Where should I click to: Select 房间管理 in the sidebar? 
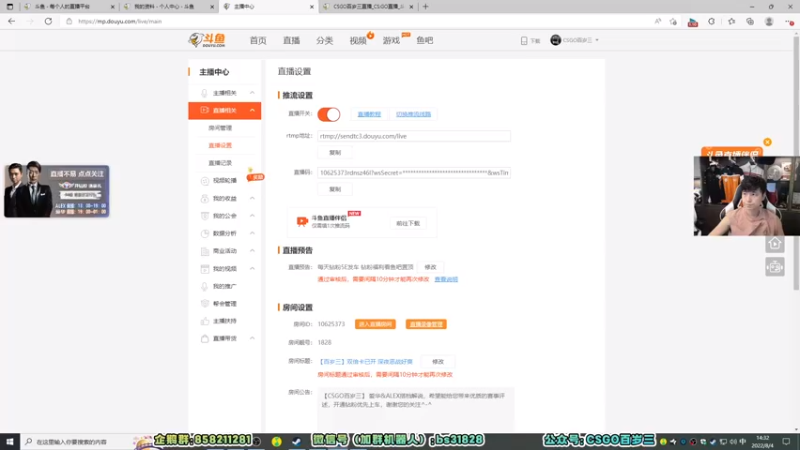220,128
